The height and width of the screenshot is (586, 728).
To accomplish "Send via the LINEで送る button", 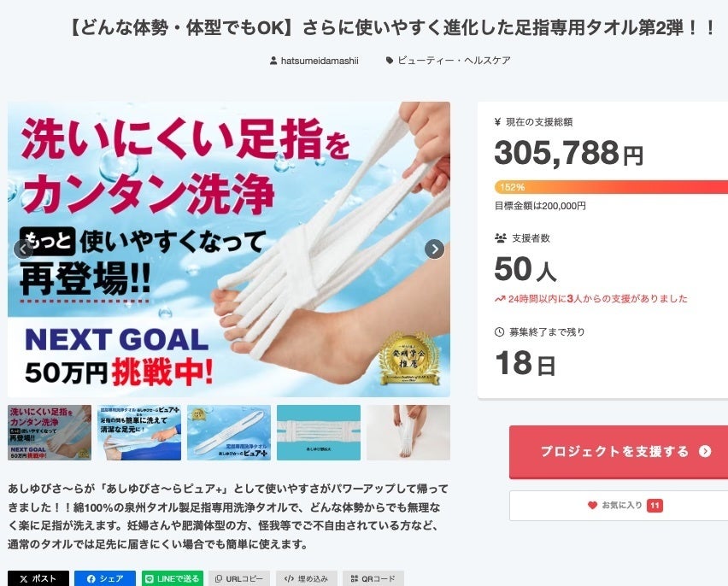I will [173, 578].
